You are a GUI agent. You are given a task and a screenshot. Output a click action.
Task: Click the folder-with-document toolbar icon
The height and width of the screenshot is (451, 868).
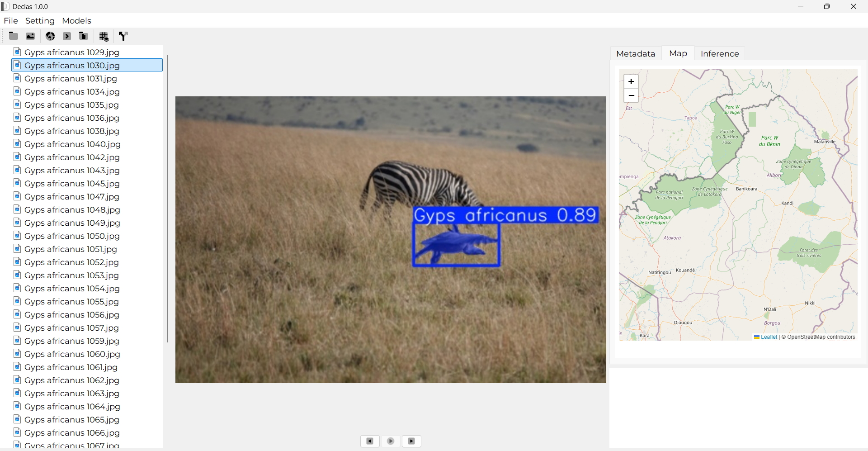[x=84, y=36]
